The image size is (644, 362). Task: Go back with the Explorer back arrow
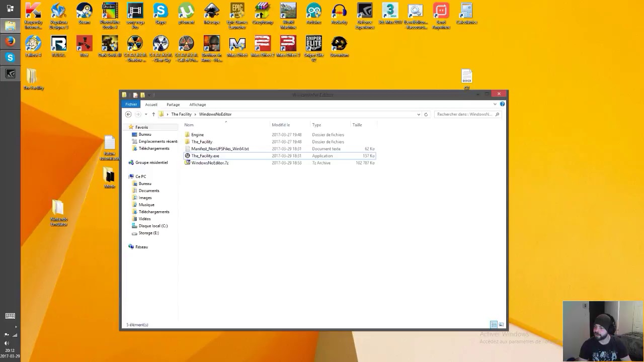coord(128,115)
